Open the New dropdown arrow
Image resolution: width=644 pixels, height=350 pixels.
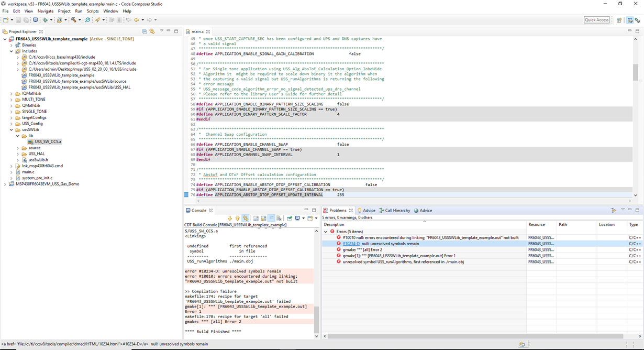pos(12,20)
